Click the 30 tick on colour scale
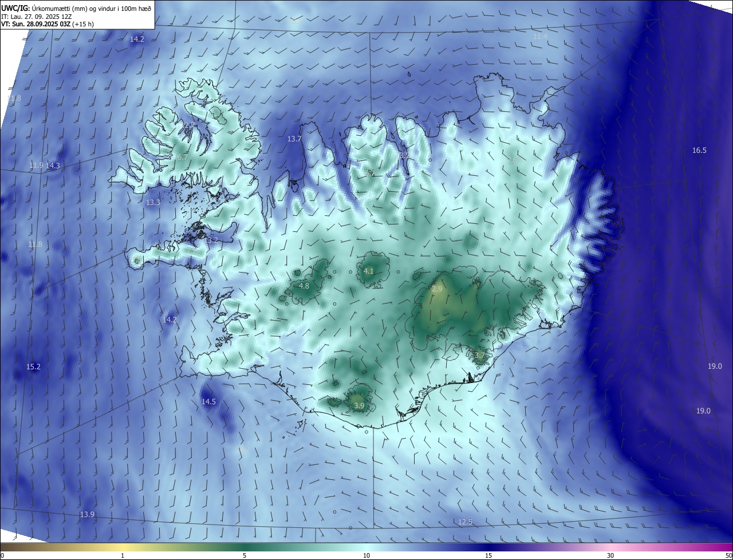This screenshot has height=560, width=733. [x=610, y=555]
